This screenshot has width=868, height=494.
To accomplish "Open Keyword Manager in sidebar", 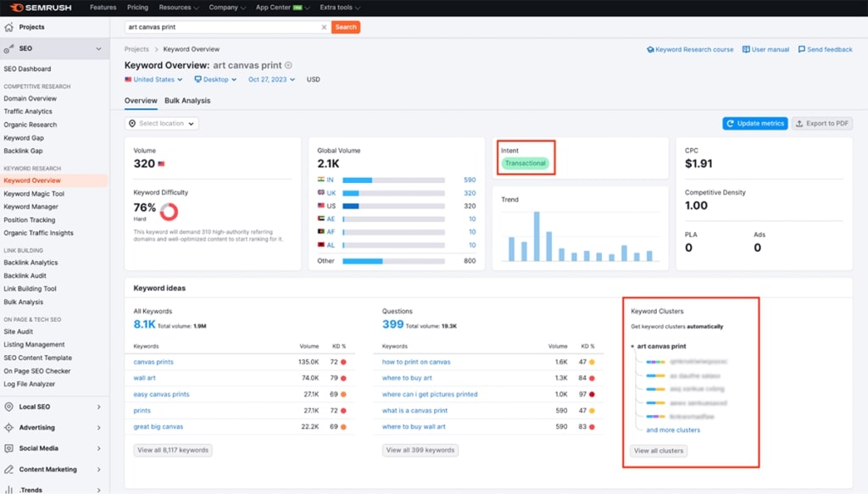I will pos(31,207).
